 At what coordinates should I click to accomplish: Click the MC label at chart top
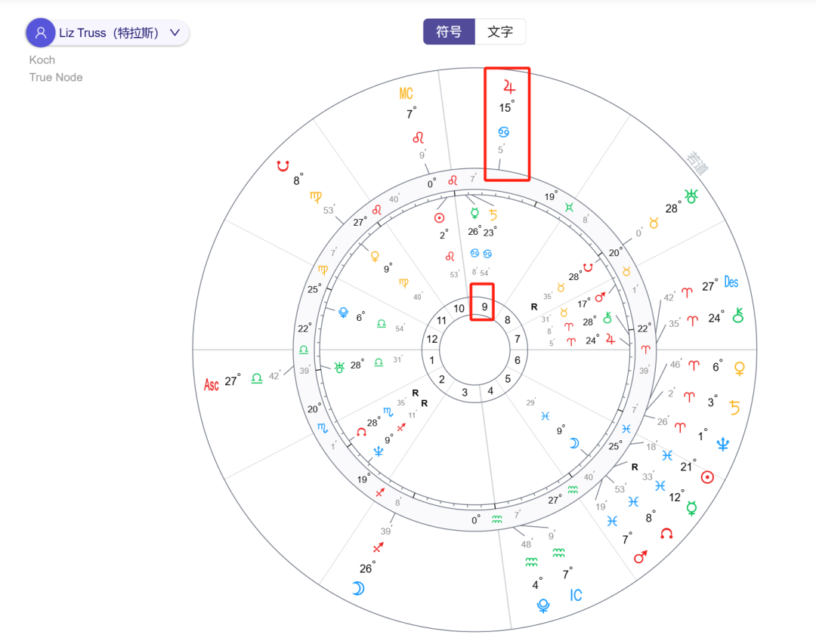406,94
